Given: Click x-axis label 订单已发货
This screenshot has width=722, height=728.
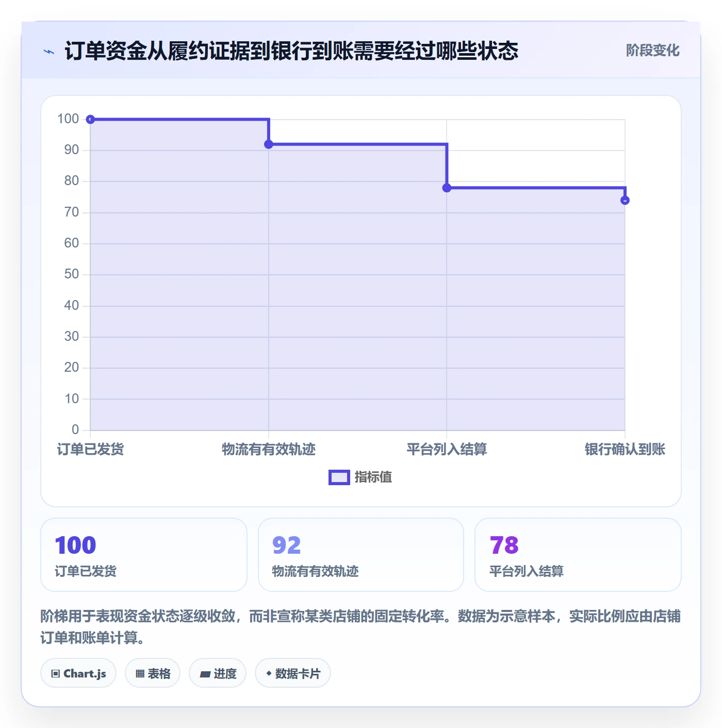Looking at the screenshot, I should pyautogui.click(x=90, y=449).
